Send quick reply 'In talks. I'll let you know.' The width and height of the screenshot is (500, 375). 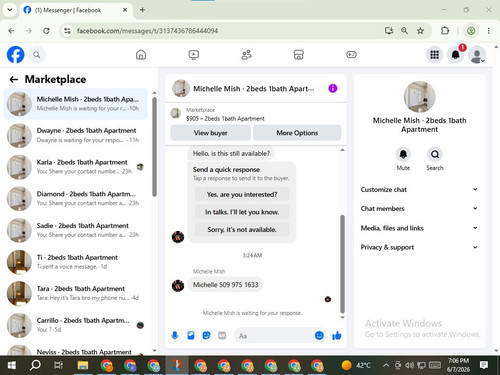pyautogui.click(x=242, y=212)
